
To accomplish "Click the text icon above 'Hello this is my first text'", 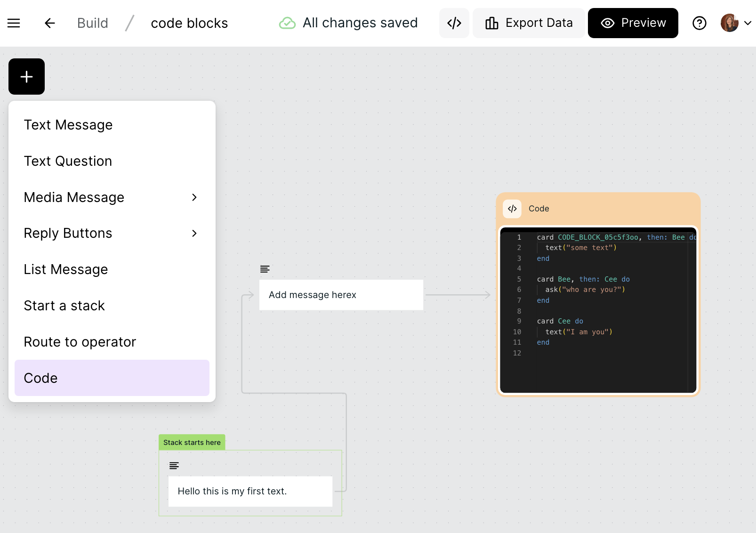I will (174, 466).
